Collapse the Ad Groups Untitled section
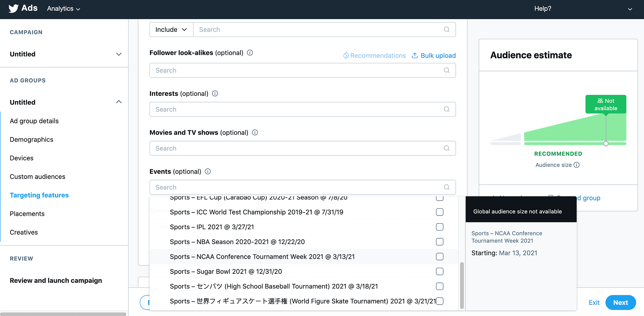 119,102
